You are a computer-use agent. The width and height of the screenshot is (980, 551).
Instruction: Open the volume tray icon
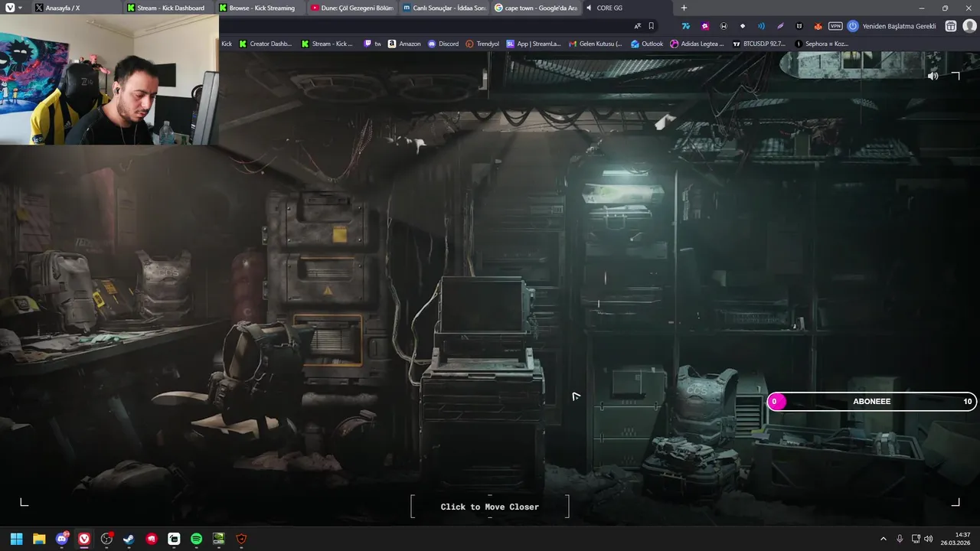click(929, 539)
